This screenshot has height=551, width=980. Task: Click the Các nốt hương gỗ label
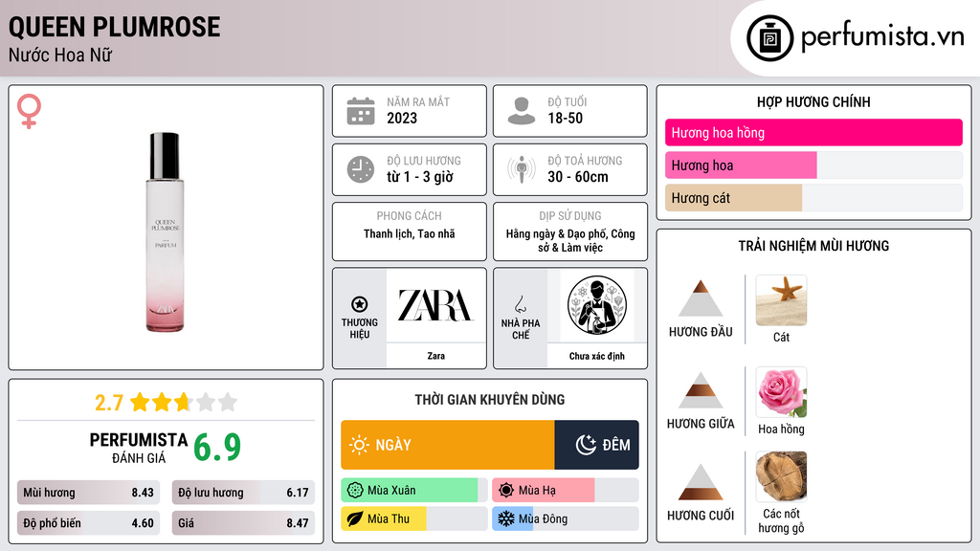[781, 520]
